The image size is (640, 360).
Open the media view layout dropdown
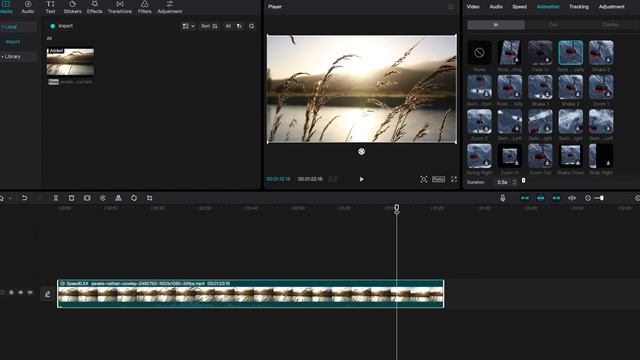click(x=188, y=26)
